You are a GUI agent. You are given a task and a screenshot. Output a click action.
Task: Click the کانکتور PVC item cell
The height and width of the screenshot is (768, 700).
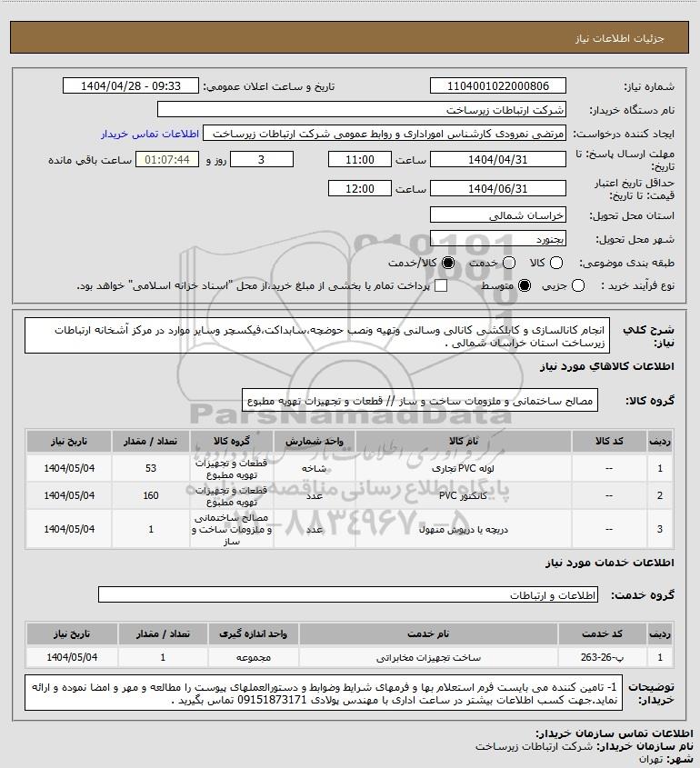[x=464, y=495]
